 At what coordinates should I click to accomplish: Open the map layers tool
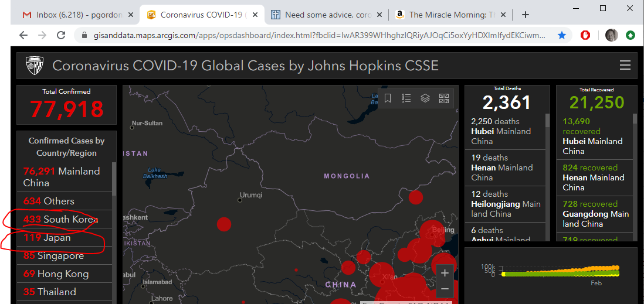pos(425,98)
